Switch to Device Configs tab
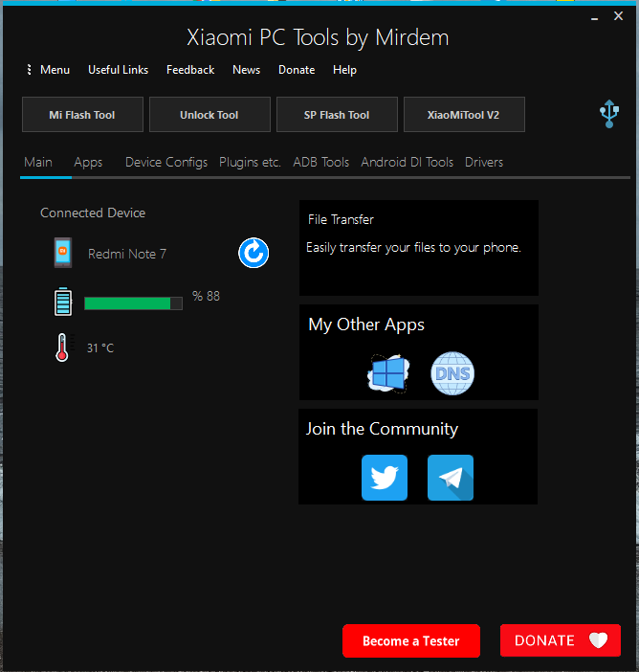 (166, 163)
